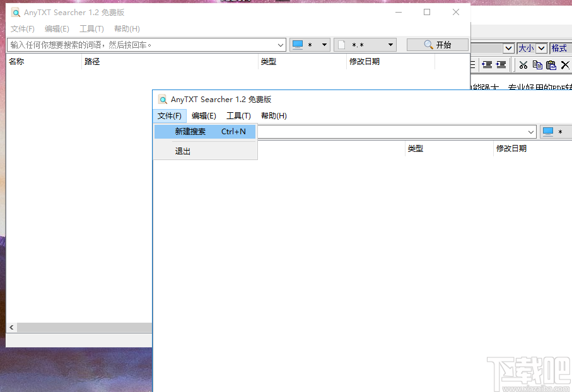Expand the search history dropdown arrow in the back window
This screenshot has height=392, width=572.
pos(281,45)
